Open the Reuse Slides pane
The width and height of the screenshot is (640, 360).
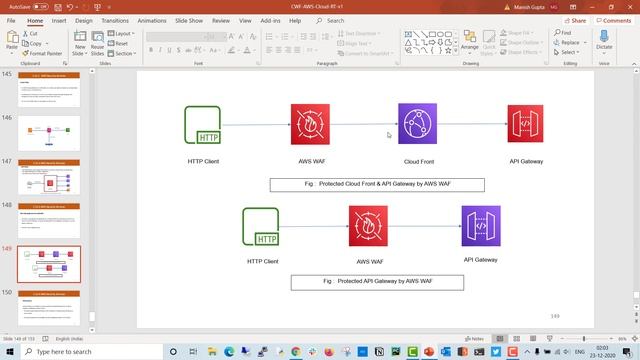tap(97, 43)
